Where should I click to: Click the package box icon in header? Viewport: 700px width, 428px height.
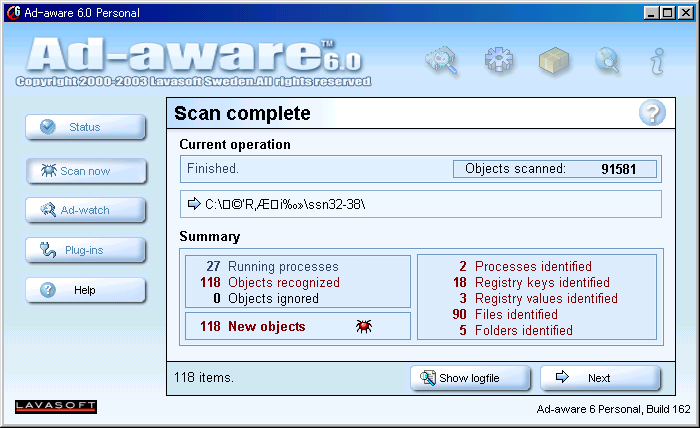point(554,60)
